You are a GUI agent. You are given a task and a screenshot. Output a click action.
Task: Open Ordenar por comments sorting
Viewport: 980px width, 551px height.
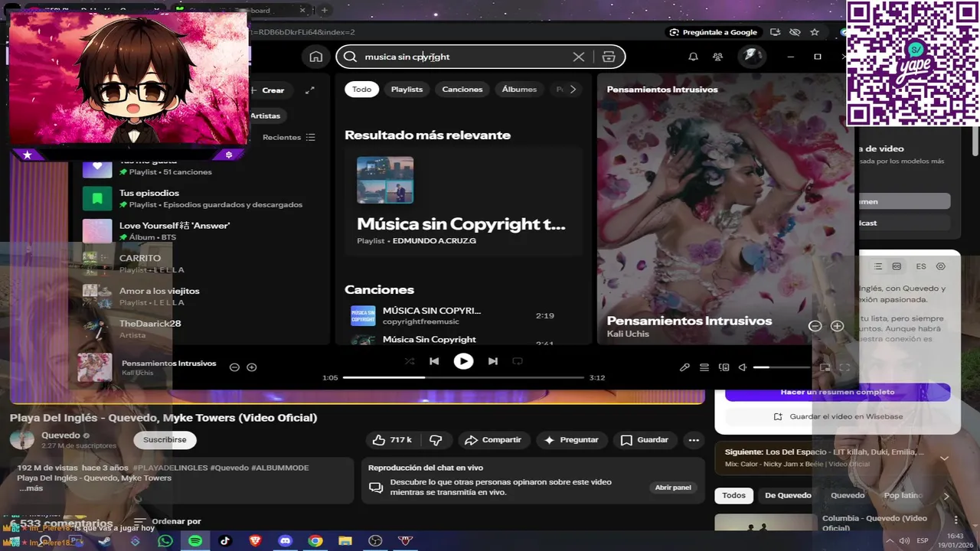[x=168, y=522]
